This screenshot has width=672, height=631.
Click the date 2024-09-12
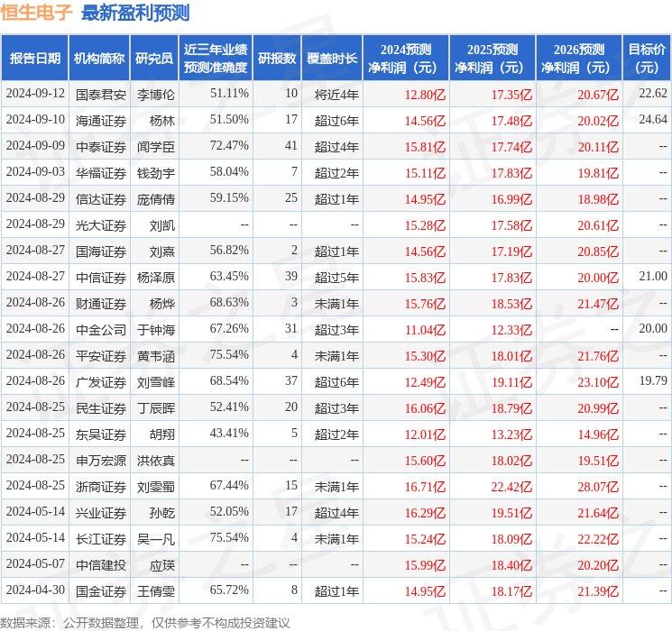click(35, 93)
